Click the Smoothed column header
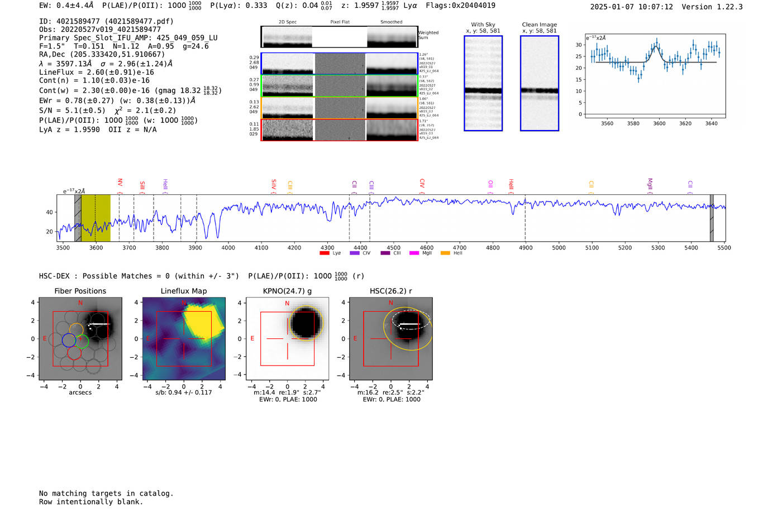The height and width of the screenshot is (532, 782). click(392, 22)
